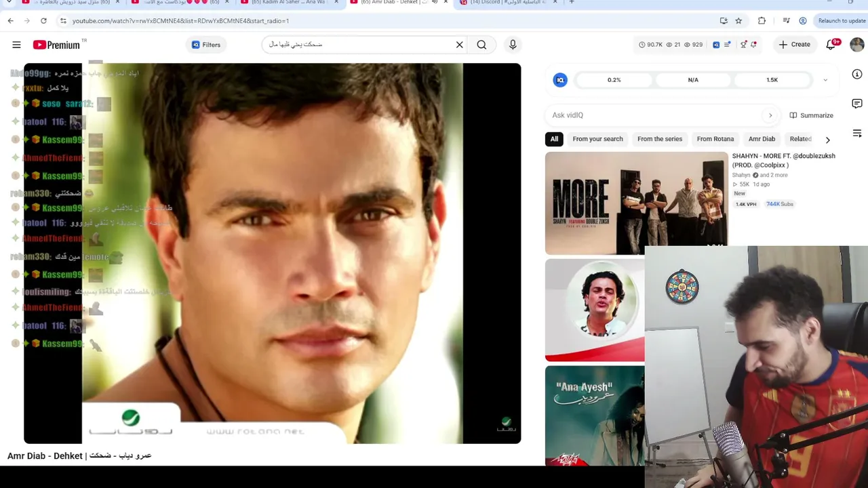Select the From Rotana chip

[715, 139]
